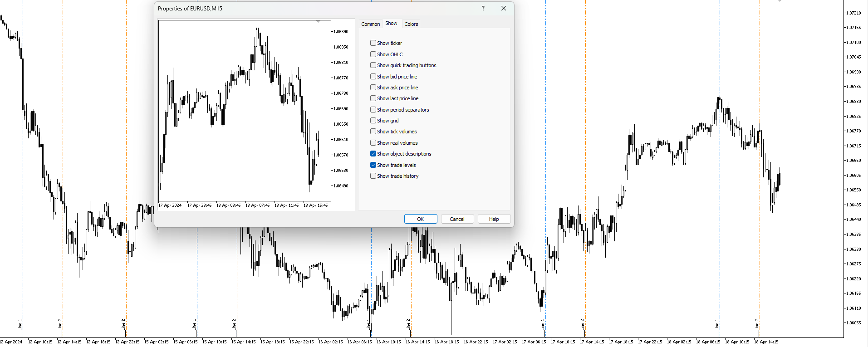Screen dimensions: 868x347
Task: Turn on Show ask price line
Action: [x=373, y=88]
